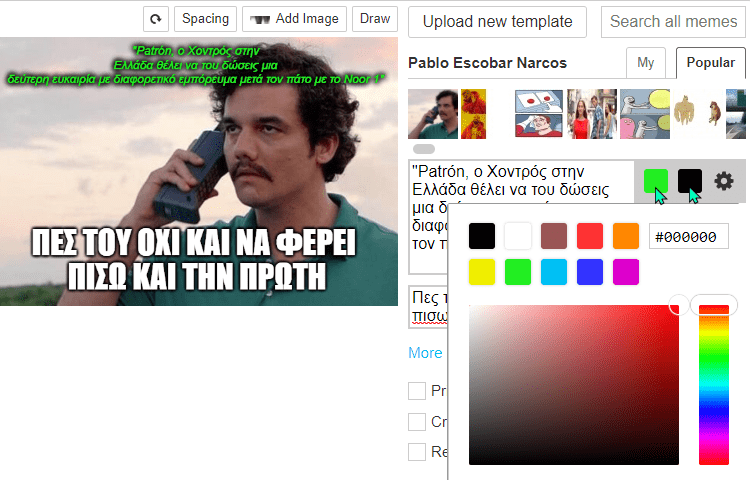Switch to the Popular templates tab
Viewport: 750px width, 480px height.
pyautogui.click(x=711, y=63)
